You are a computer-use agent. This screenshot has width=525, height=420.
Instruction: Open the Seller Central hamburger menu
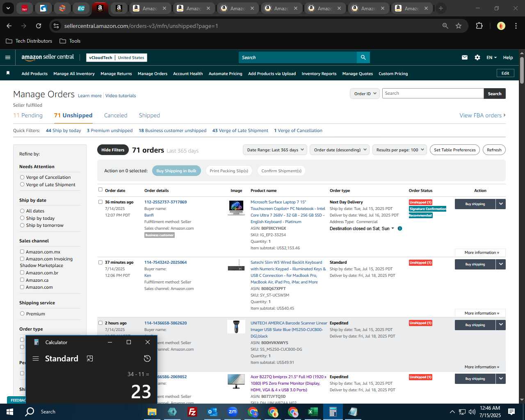tap(7, 57)
